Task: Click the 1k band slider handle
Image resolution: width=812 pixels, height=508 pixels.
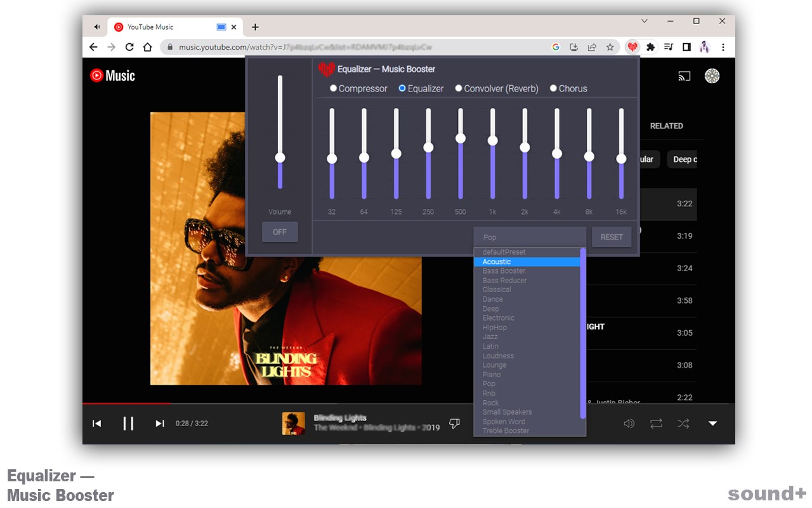Action: [x=492, y=141]
